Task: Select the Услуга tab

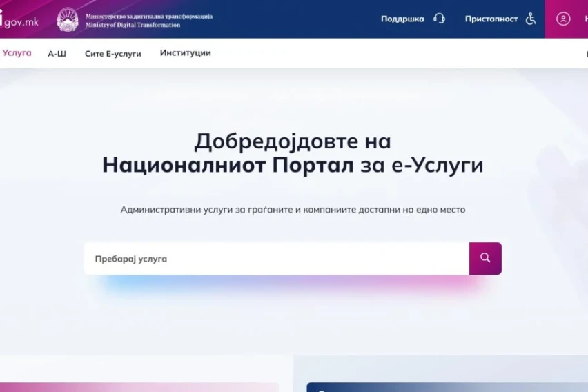Action: 17,53
